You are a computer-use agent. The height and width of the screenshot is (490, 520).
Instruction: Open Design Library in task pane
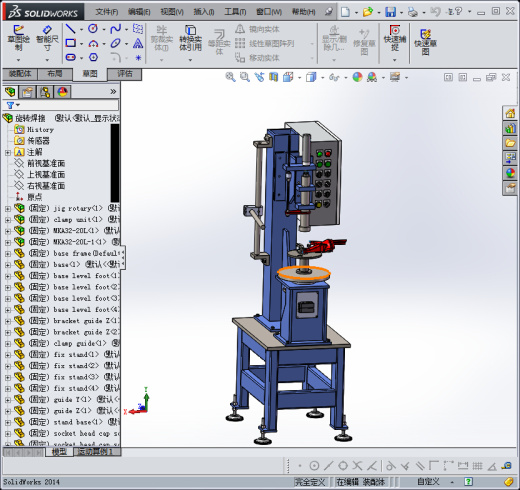pyautogui.click(x=510, y=128)
